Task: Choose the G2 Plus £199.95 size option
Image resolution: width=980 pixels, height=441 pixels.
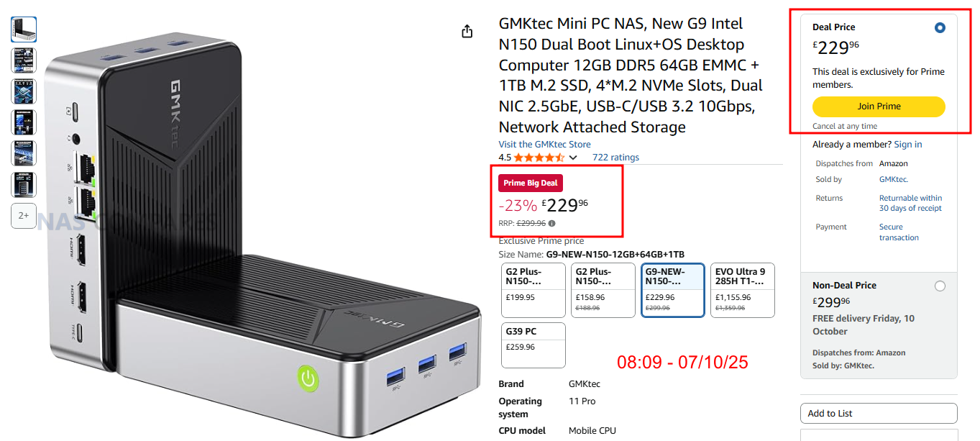Action: [533, 290]
